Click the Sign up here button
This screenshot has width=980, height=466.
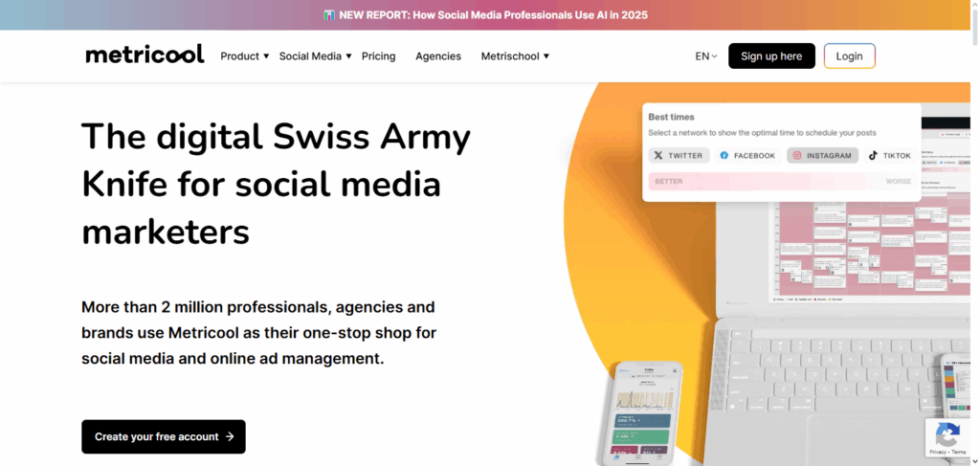click(x=771, y=56)
